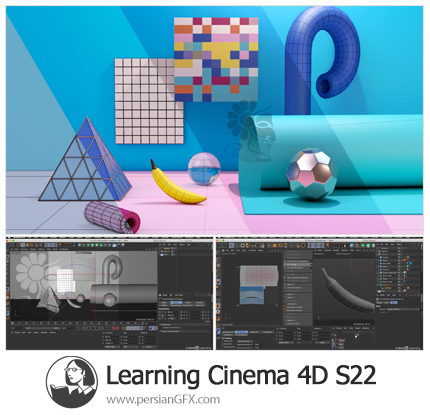Screen dimensions: 430x415
Task: Click Apply button in left Coordinates panel
Action: [x=149, y=347]
